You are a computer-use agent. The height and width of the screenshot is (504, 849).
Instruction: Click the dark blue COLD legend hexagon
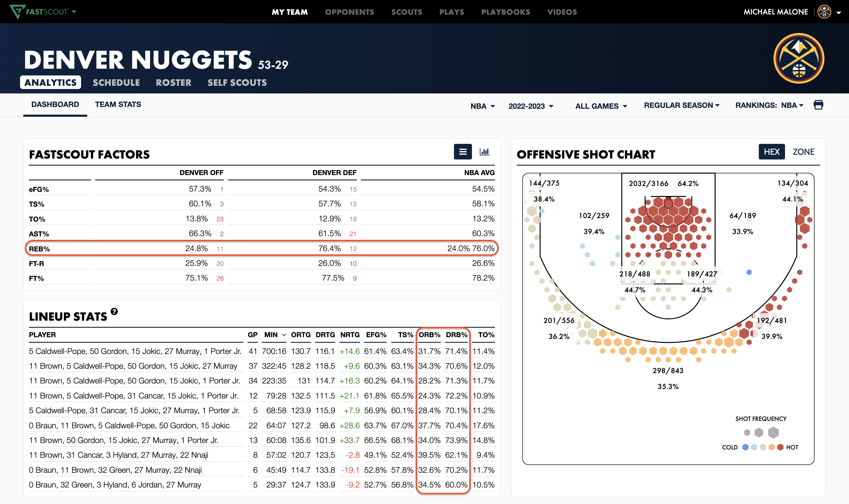(746, 447)
